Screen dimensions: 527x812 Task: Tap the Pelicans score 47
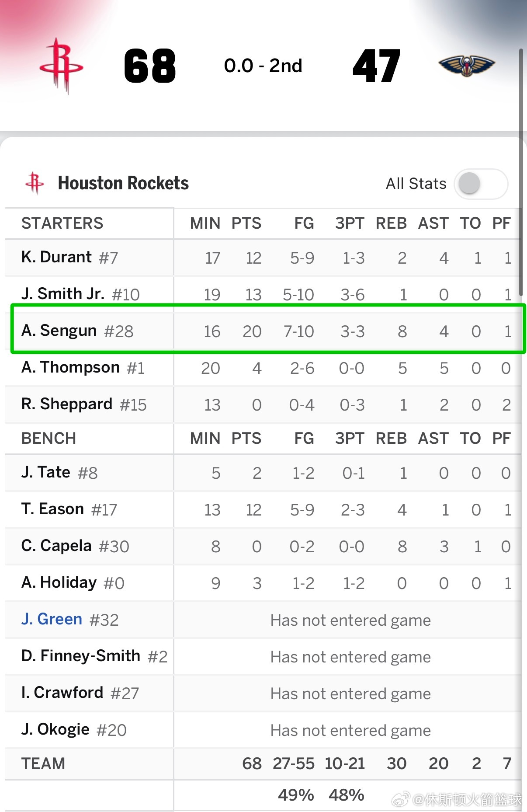pyautogui.click(x=376, y=66)
